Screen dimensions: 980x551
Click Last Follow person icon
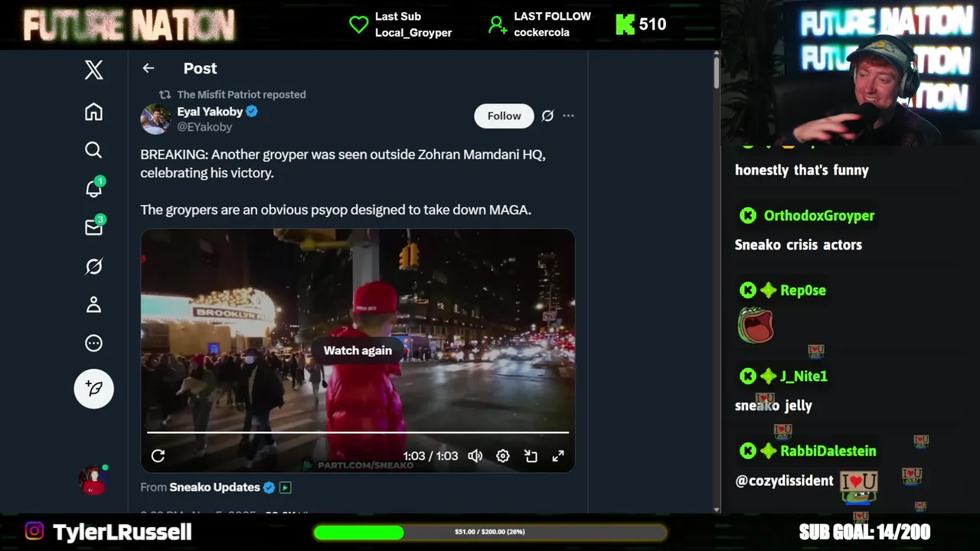point(498,24)
